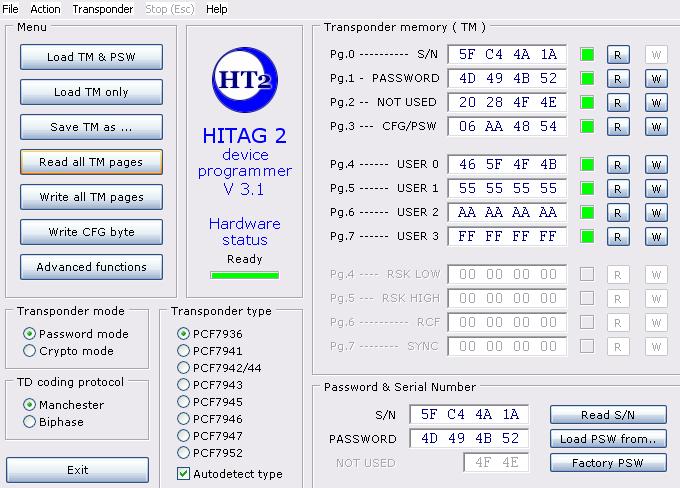The width and height of the screenshot is (680, 488).
Task: Write Pg.2 NOT USED page with W button
Action: [x=656, y=103]
